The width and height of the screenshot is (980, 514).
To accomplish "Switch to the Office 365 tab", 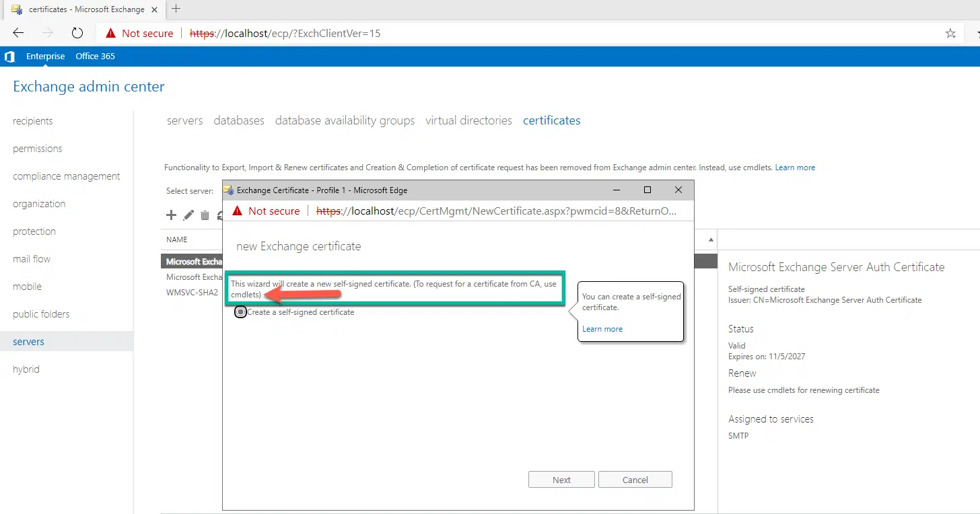I will click(95, 57).
